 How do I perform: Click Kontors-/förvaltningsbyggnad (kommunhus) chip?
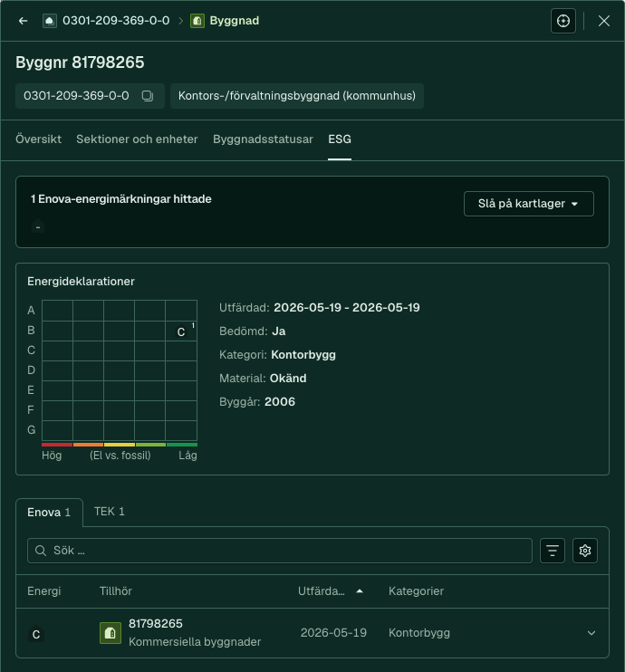coord(297,96)
